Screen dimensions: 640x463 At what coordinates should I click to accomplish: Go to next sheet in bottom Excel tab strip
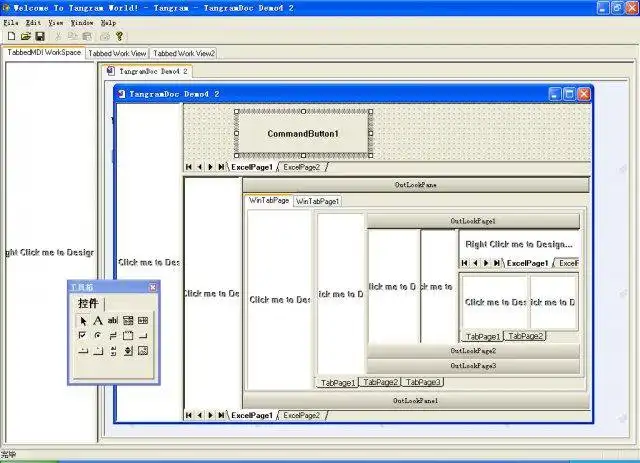210,415
